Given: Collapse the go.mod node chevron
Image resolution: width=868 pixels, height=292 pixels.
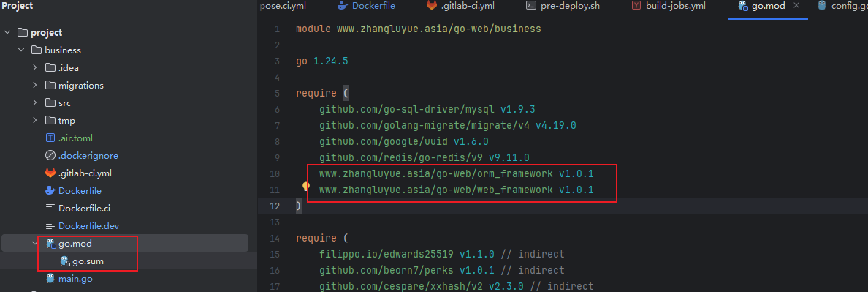Looking at the screenshot, I should click(x=35, y=243).
